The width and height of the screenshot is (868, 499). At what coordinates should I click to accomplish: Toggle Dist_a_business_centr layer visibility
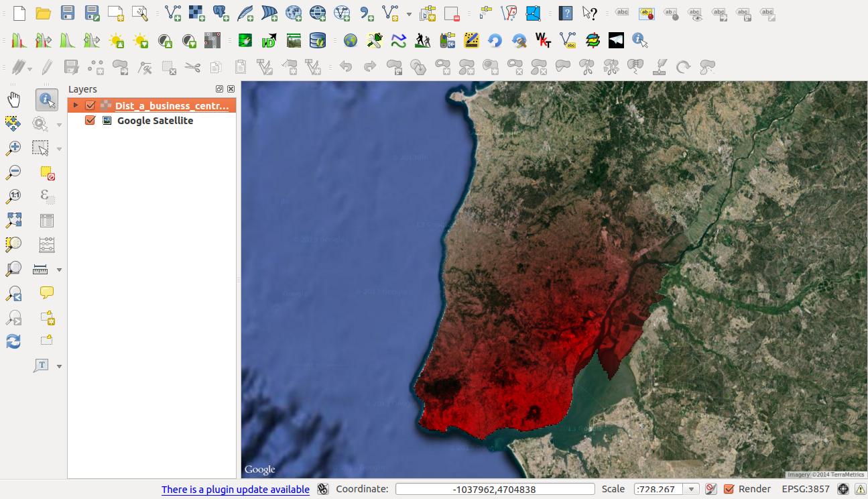(90, 105)
